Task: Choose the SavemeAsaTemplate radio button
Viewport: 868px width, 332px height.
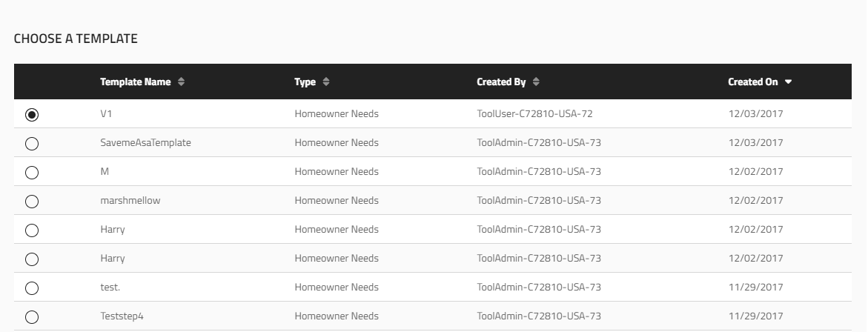Action: click(x=32, y=143)
